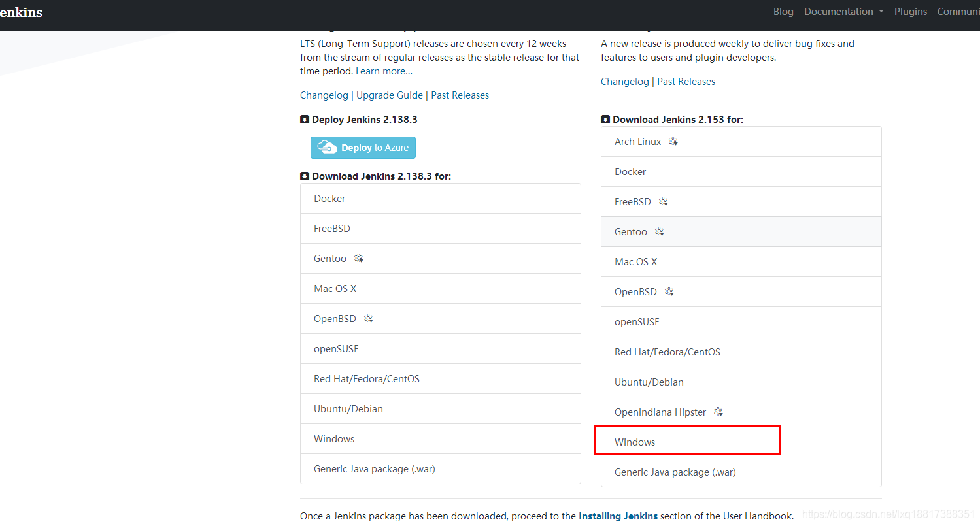Download weekly Jenkins for Ubuntu/Debian
The height and width of the screenshot is (526, 980).
tap(741, 382)
